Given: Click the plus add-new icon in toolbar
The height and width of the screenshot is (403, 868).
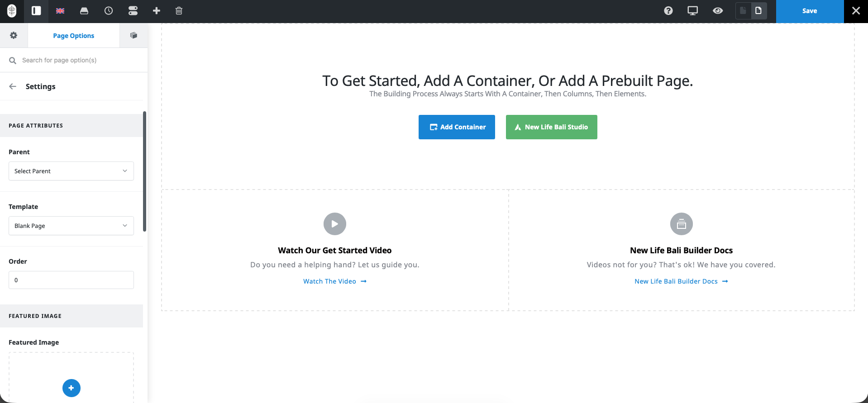Looking at the screenshot, I should (157, 11).
